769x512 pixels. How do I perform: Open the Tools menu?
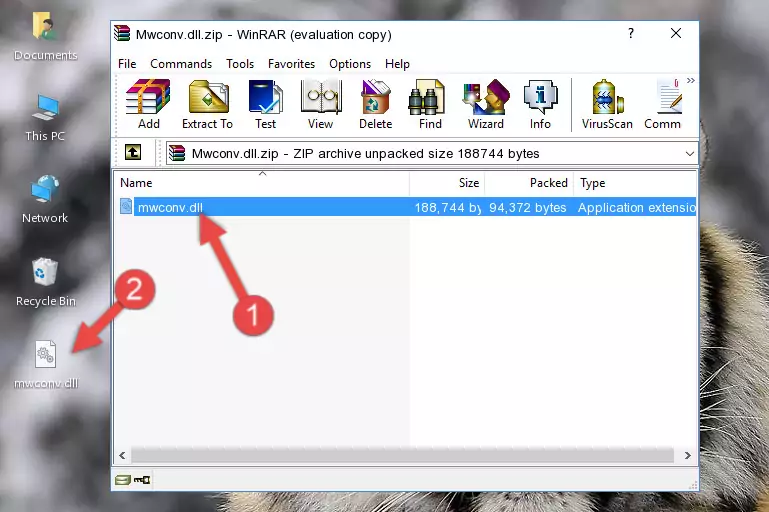240,64
